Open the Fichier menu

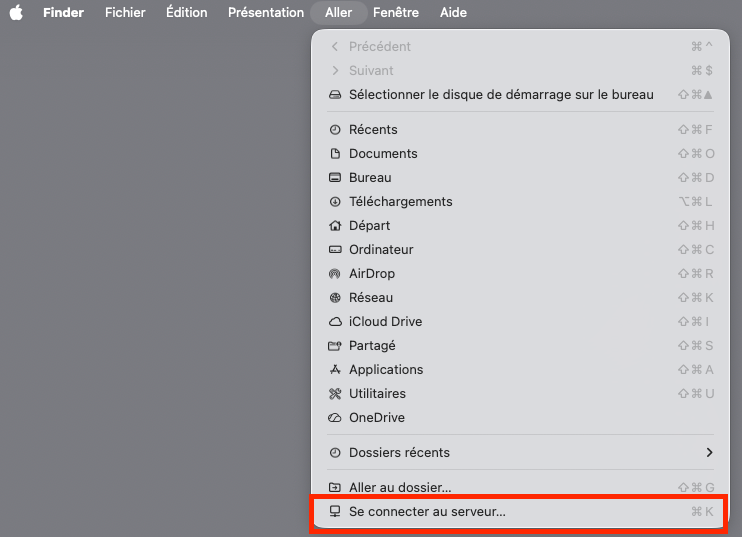(x=125, y=13)
